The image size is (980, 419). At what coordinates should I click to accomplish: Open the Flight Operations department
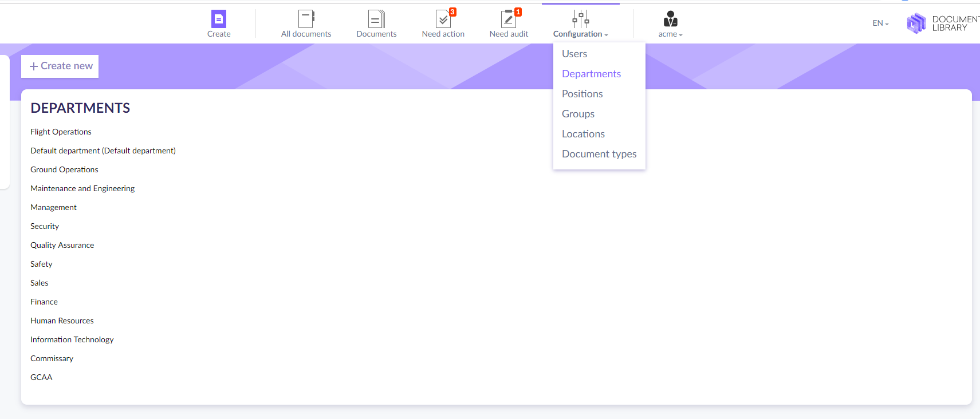[61, 132]
